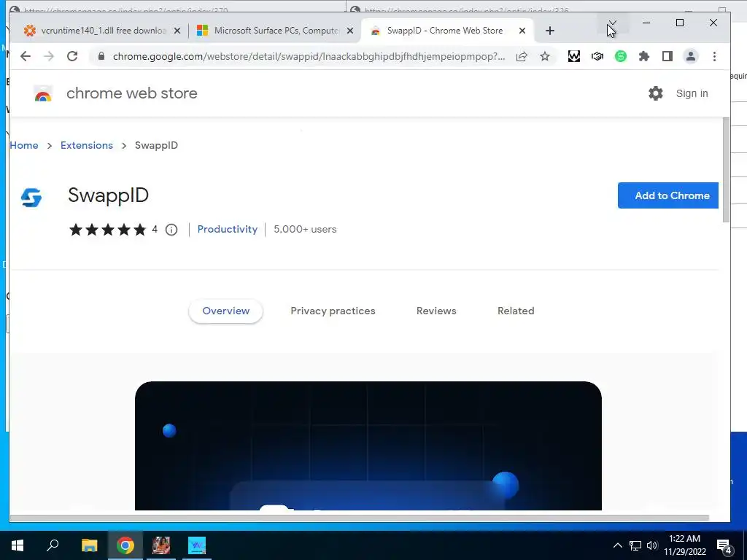Expand the tab search chevron

coord(613,23)
